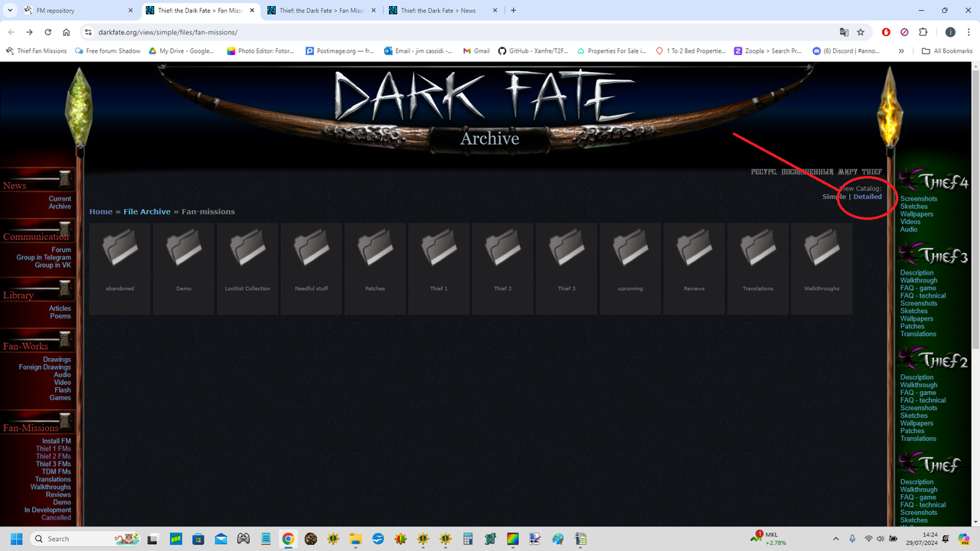Open the Thief 1 folder
980x551 pixels.
click(439, 269)
